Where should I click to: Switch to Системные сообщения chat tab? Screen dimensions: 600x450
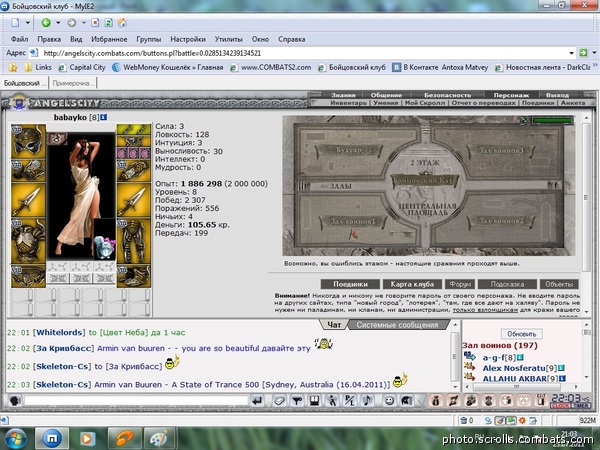coord(397,325)
